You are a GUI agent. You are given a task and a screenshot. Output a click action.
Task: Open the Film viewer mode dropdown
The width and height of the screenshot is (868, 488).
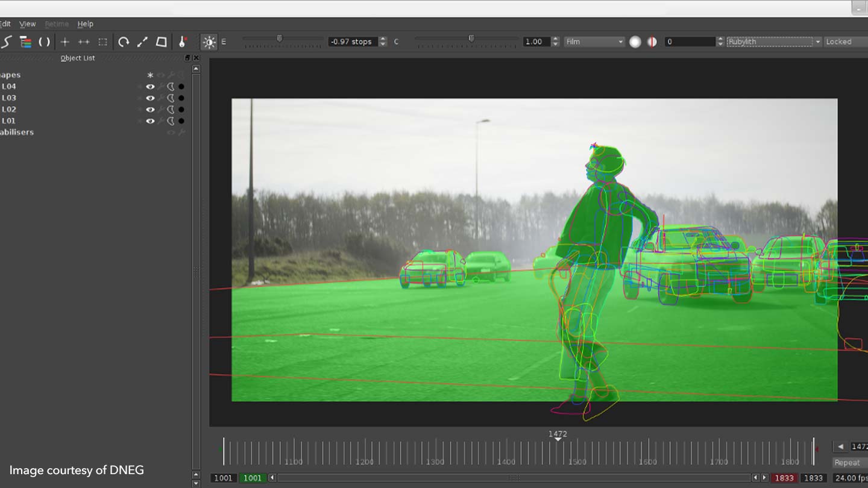point(594,42)
